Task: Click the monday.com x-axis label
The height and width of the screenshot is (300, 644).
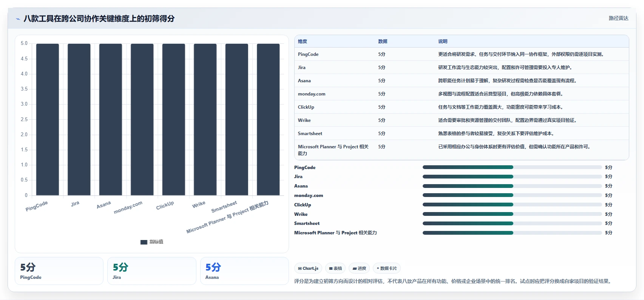Action: (128, 208)
